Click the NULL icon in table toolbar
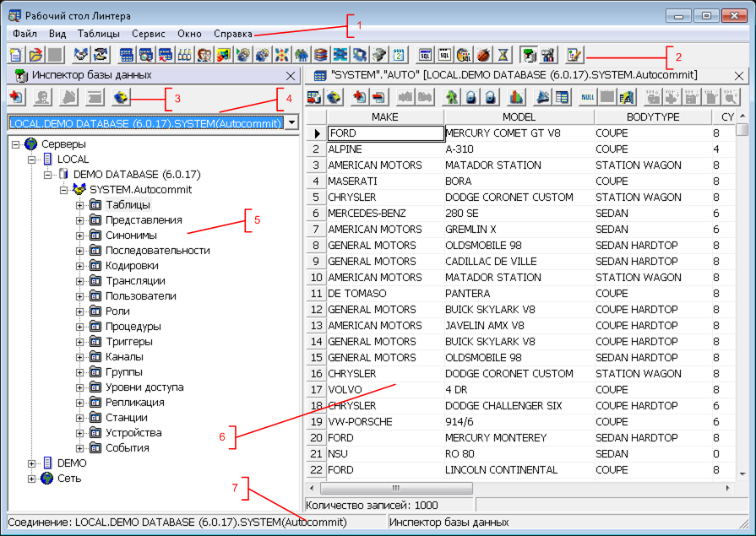Viewport: 756px width, 536px height. [588, 97]
